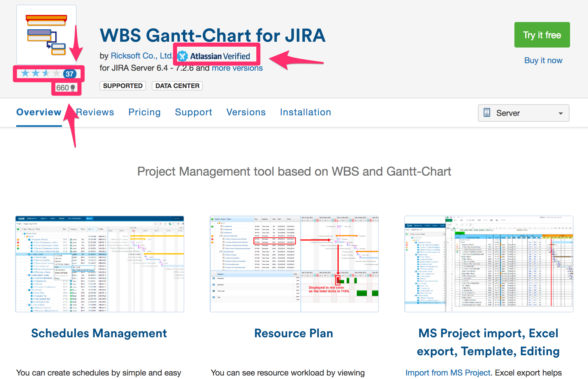Screen dimensions: 588x379
Task: Open the 37 reviews count badge
Action: pos(70,74)
